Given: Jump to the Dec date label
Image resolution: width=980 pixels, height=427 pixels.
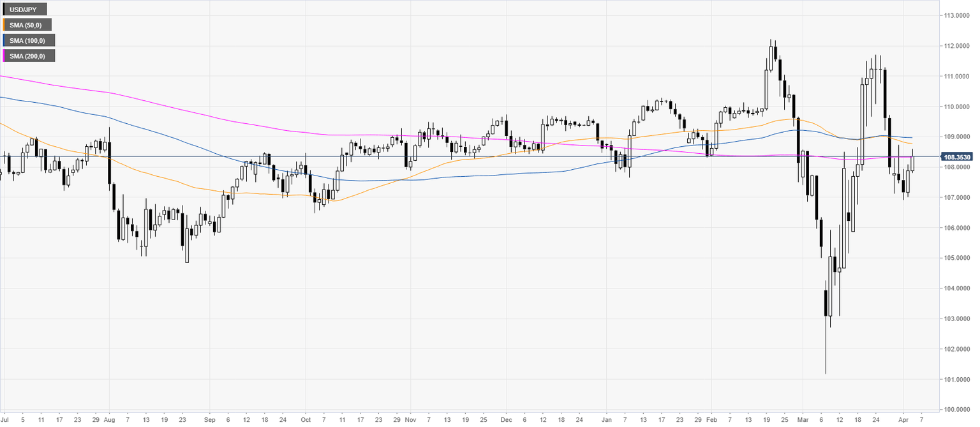Looking at the screenshot, I should (506, 421).
